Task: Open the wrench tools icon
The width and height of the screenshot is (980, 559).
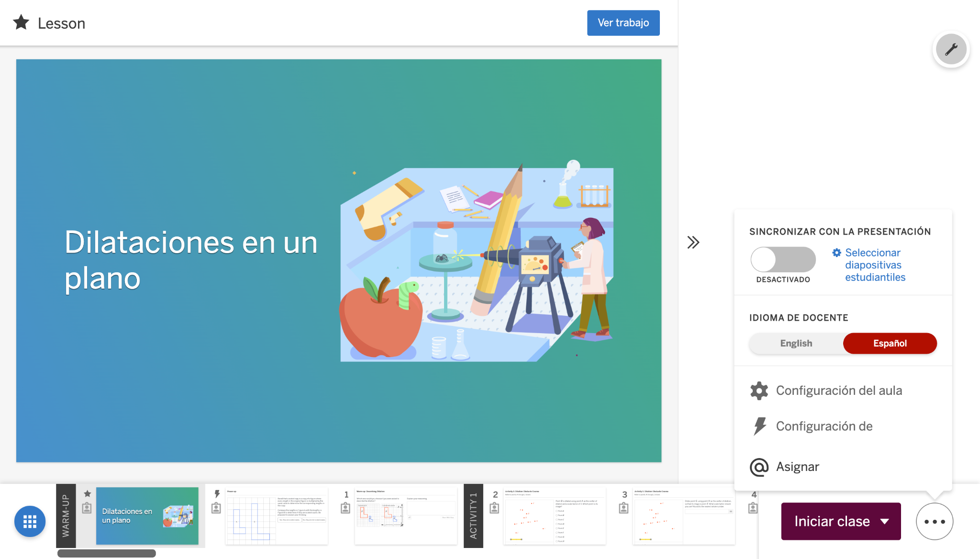Action: (x=951, y=49)
